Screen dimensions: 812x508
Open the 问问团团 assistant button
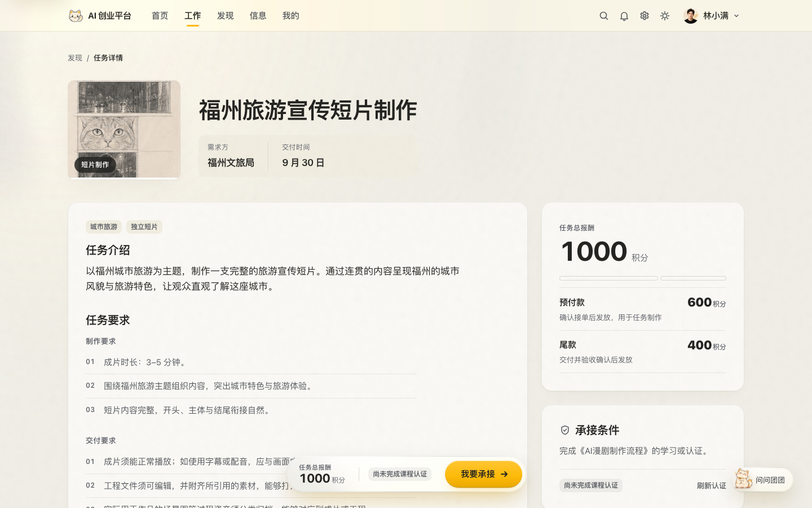click(763, 480)
